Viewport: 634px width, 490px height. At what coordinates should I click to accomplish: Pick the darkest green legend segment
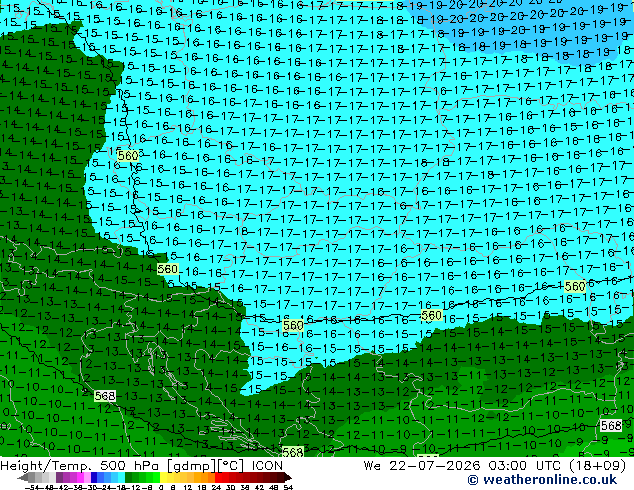(128, 477)
